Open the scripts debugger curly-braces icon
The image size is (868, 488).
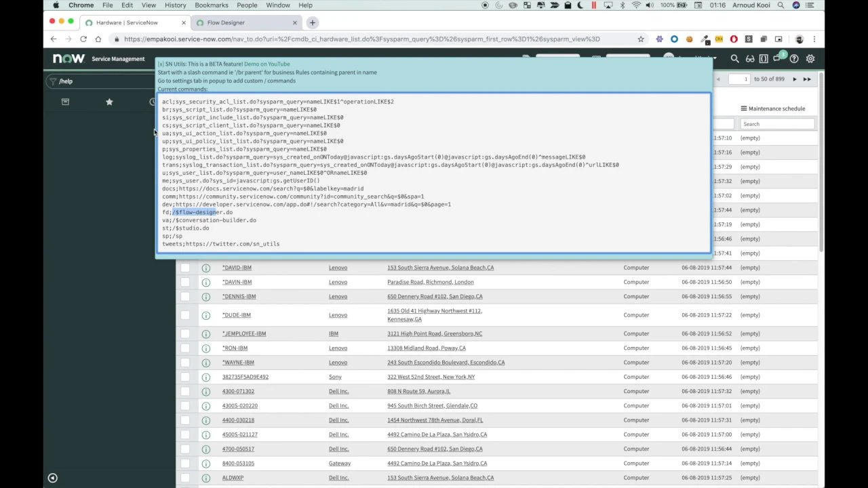tap(764, 58)
